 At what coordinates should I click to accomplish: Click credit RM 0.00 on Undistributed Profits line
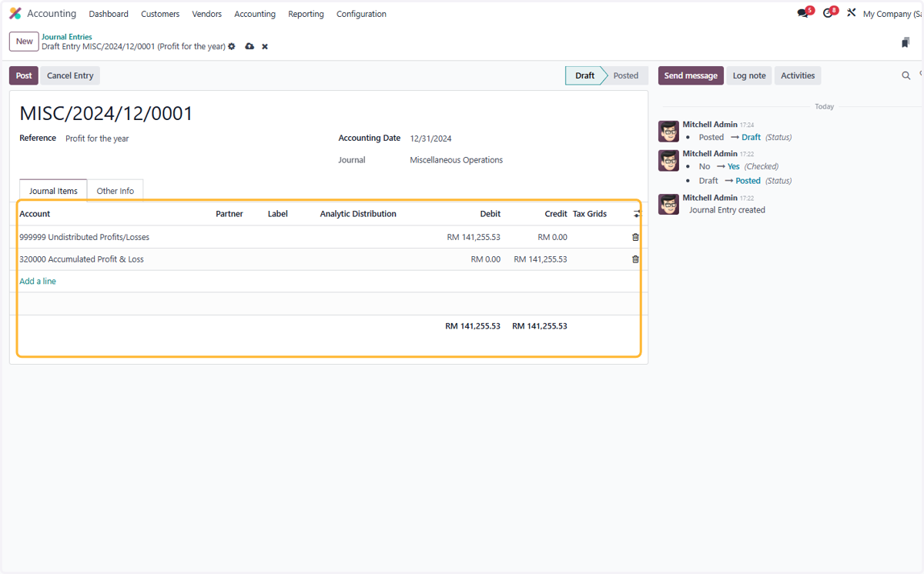(x=553, y=237)
